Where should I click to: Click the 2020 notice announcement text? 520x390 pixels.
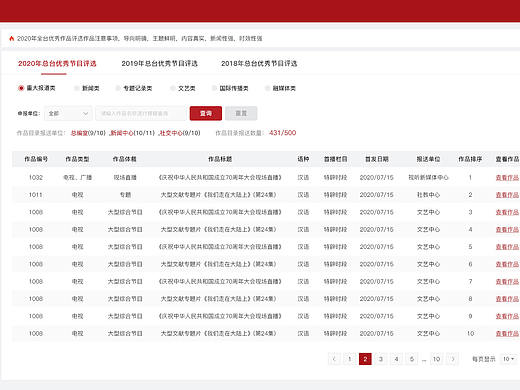click(139, 39)
